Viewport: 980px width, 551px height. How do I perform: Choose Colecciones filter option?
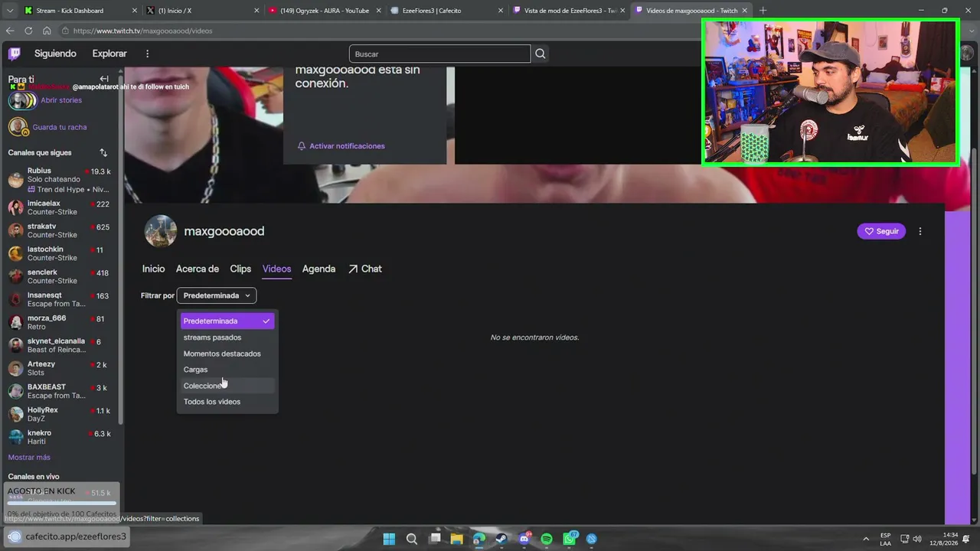tap(227, 386)
